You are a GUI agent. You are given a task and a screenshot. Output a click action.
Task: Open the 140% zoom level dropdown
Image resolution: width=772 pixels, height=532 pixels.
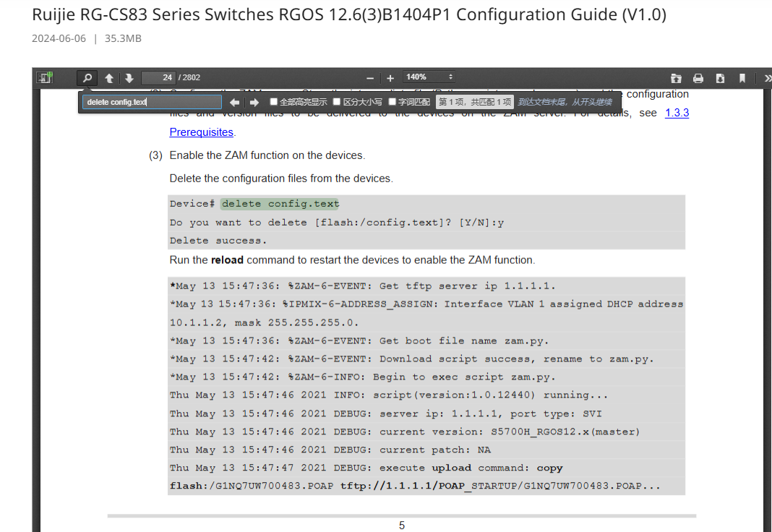point(429,77)
